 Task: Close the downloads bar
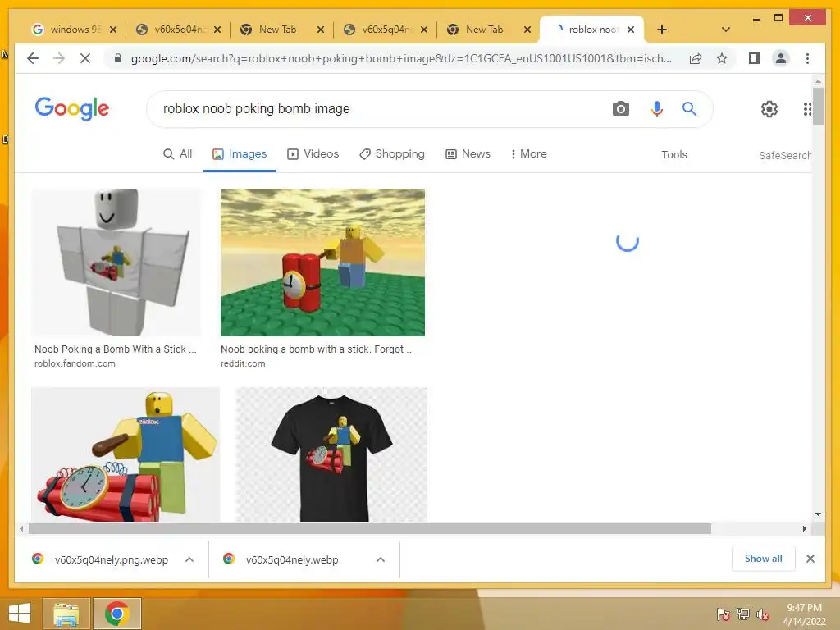point(810,559)
